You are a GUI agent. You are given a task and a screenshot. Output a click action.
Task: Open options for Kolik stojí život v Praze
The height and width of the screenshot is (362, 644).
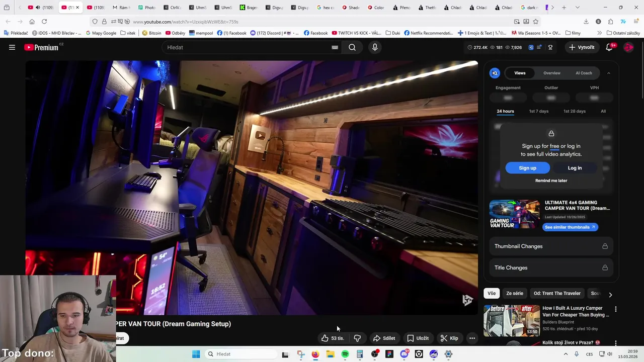616,343
